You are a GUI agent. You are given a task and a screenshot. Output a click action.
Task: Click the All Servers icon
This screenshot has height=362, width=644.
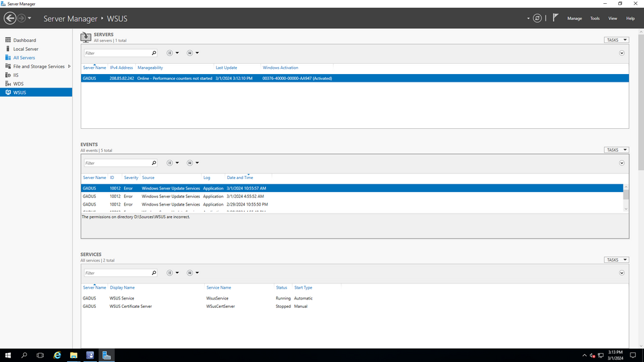(8, 57)
